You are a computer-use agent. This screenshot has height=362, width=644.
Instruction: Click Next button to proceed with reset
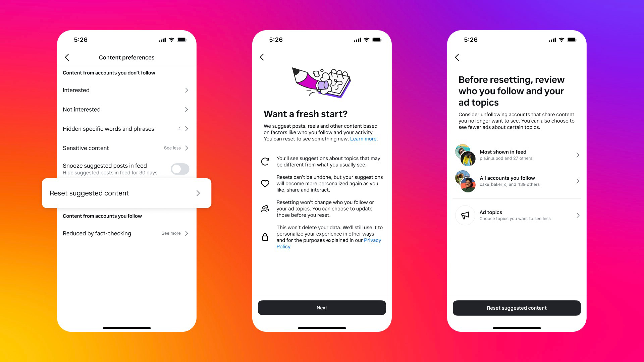(322, 307)
